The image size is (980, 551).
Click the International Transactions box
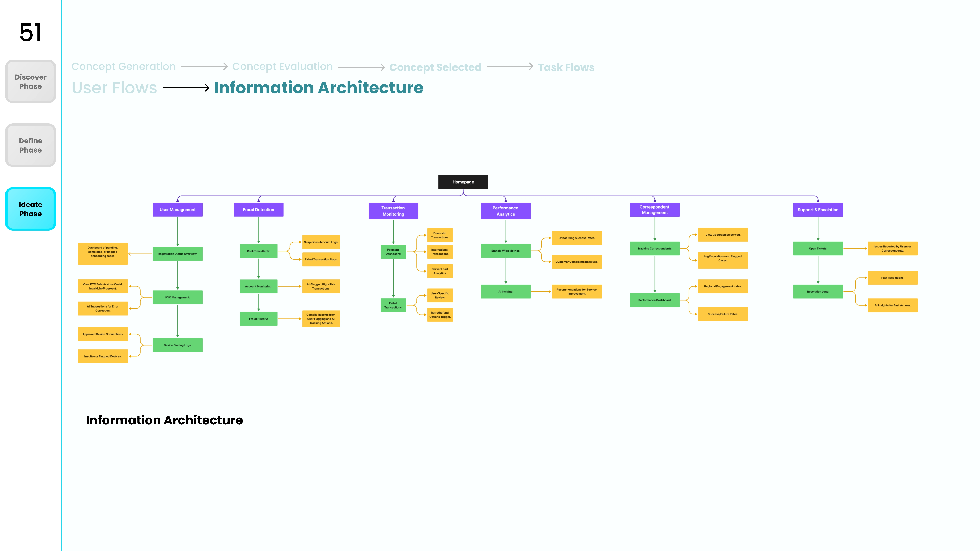[x=440, y=252]
